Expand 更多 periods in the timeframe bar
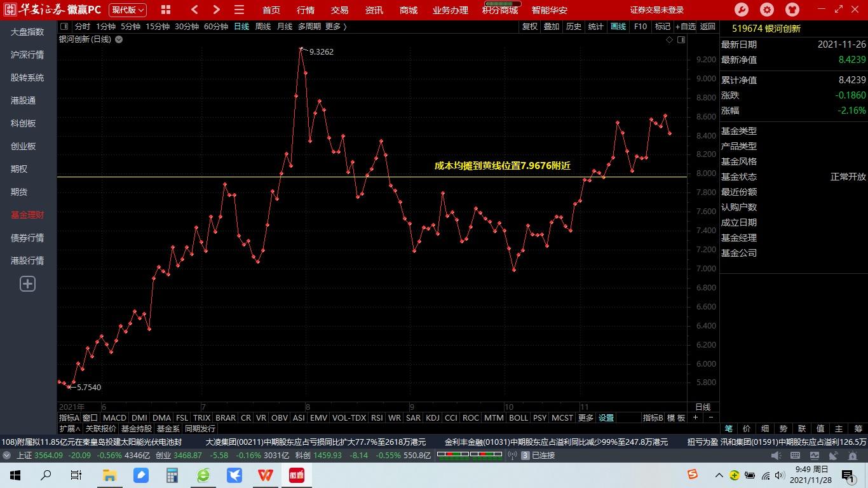Screen dimensions: 868x488 click(336, 26)
